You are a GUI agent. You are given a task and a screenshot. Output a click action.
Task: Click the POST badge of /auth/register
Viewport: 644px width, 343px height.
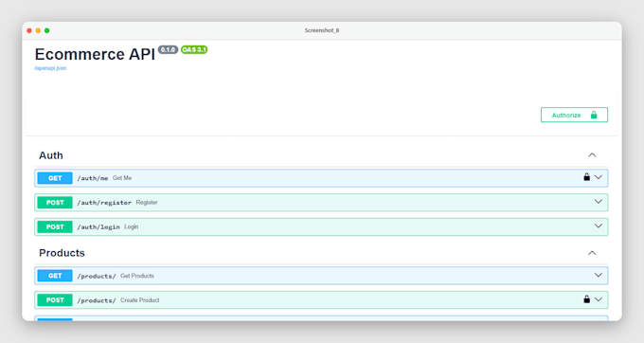(x=55, y=203)
